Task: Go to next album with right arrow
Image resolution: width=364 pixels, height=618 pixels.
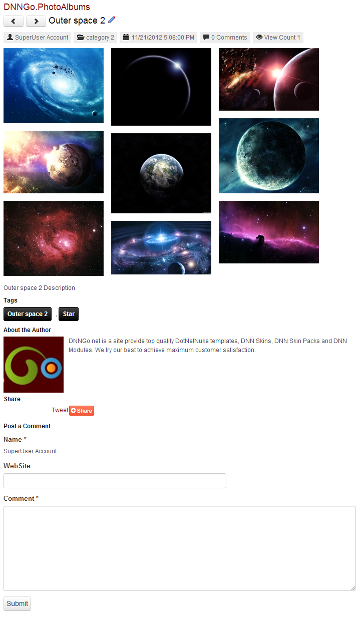Action: (x=36, y=21)
